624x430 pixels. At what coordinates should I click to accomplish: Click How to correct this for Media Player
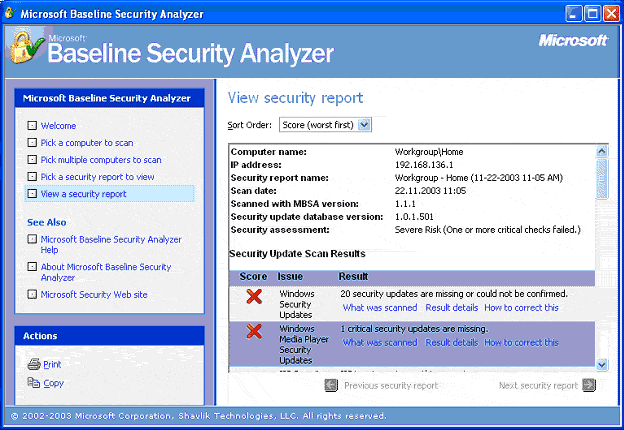(521, 342)
